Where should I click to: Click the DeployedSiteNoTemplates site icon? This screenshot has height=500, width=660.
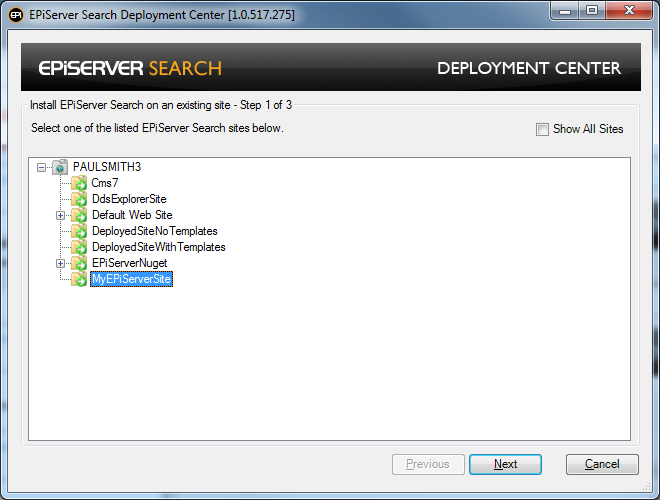[79, 231]
